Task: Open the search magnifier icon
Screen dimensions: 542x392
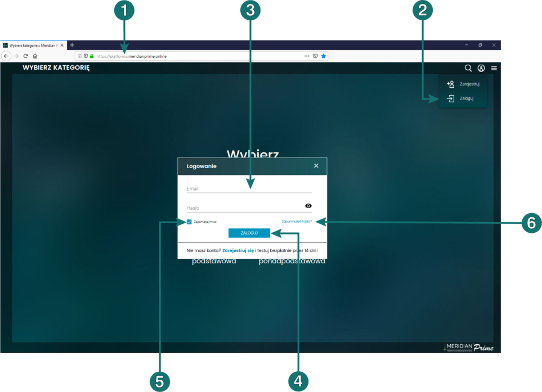Action: [468, 68]
